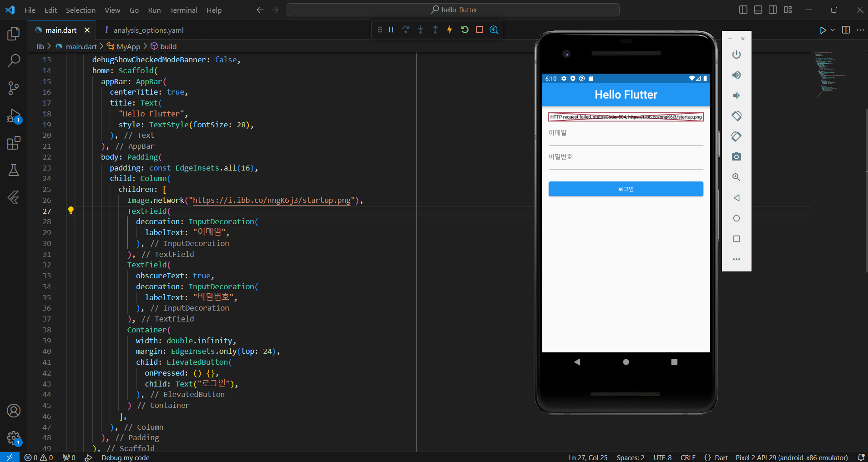Run the Dart file with play button
The image size is (868, 462).
coord(823,30)
